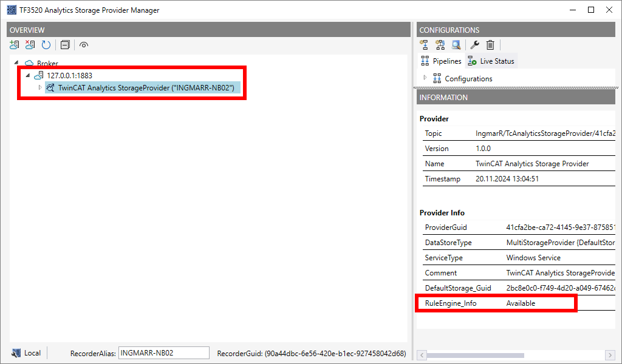Close the Storage Provider Manager window
The width and height of the screenshot is (622, 364).
click(609, 10)
